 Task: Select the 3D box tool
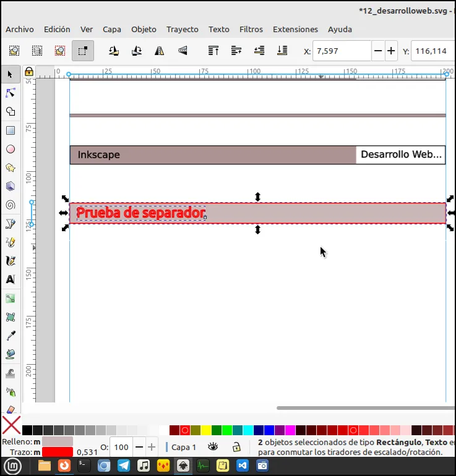point(11,186)
